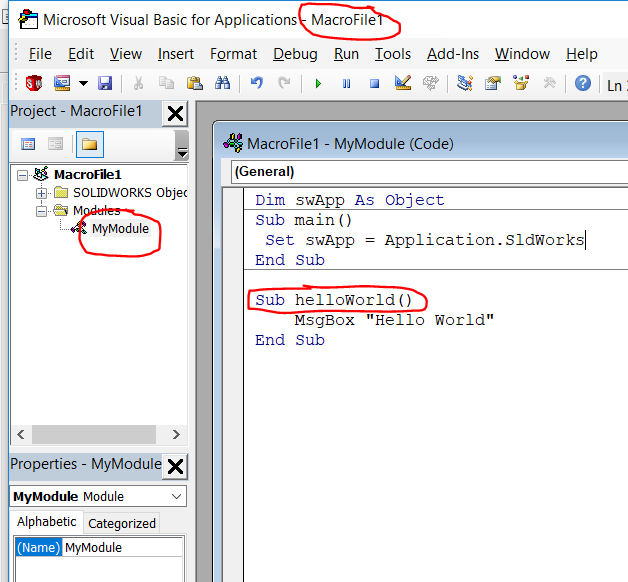The image size is (628, 582).
Task: Click the Redo arrow icon
Action: point(284,83)
